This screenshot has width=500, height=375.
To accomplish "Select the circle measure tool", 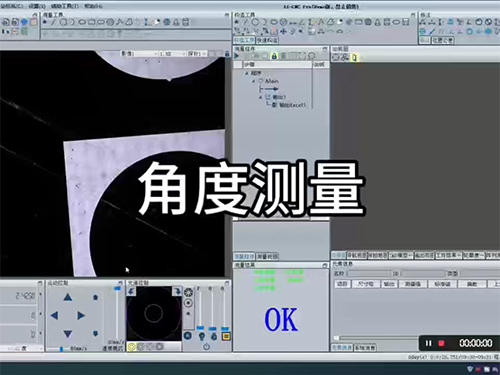I will tap(63, 22).
